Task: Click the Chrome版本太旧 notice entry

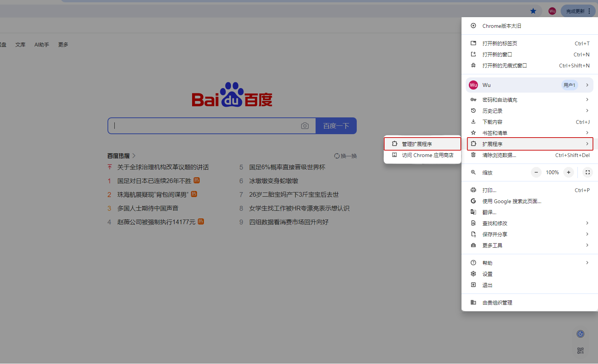Action: click(530, 26)
